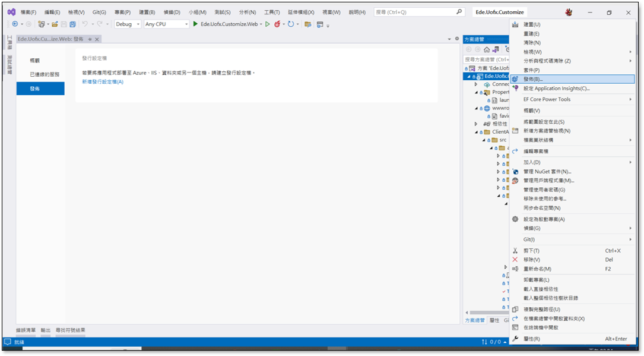Click the gear 設定為啟動專案(A) entry
The width and height of the screenshot is (644, 356).
572,219
